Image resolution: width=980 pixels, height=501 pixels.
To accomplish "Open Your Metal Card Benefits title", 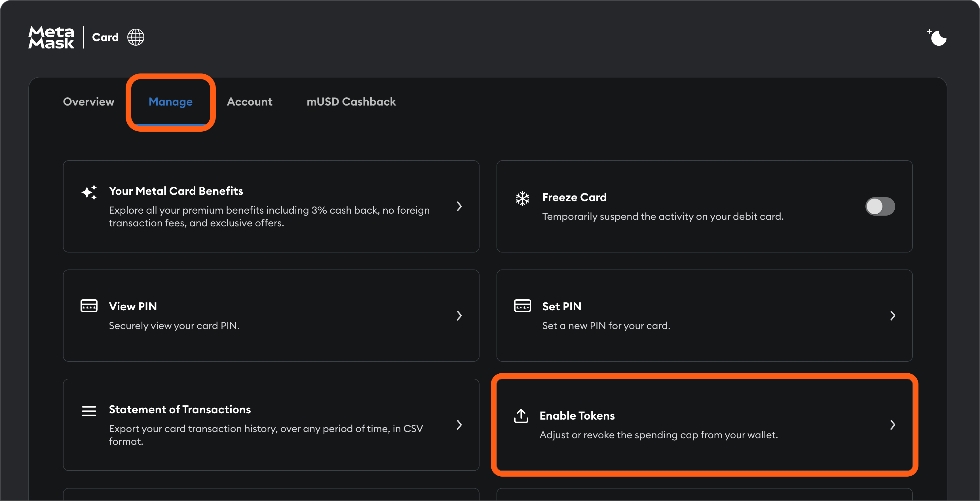I will pos(176,191).
